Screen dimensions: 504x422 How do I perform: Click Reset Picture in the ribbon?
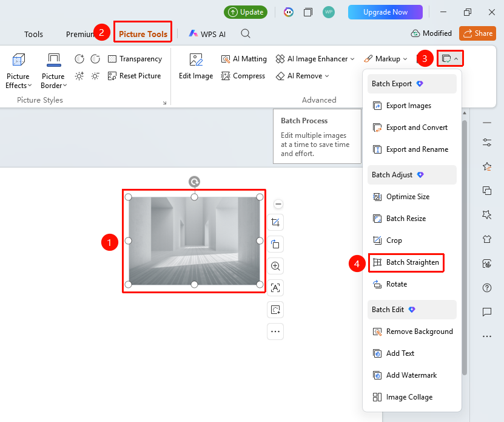pyautogui.click(x=135, y=76)
